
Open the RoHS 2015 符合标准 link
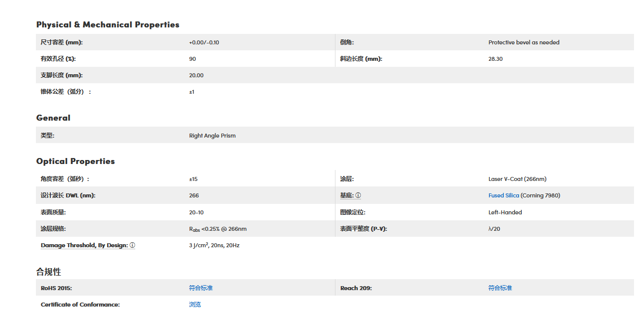click(x=201, y=288)
